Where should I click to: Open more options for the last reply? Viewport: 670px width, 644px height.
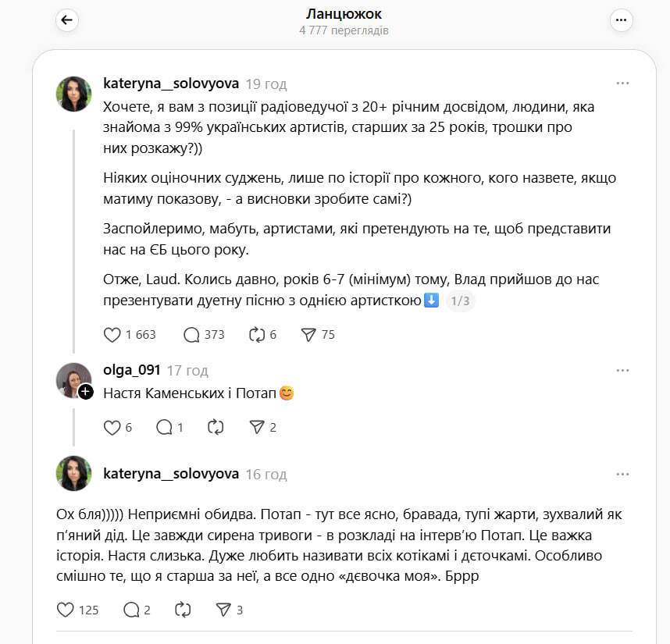click(x=622, y=474)
